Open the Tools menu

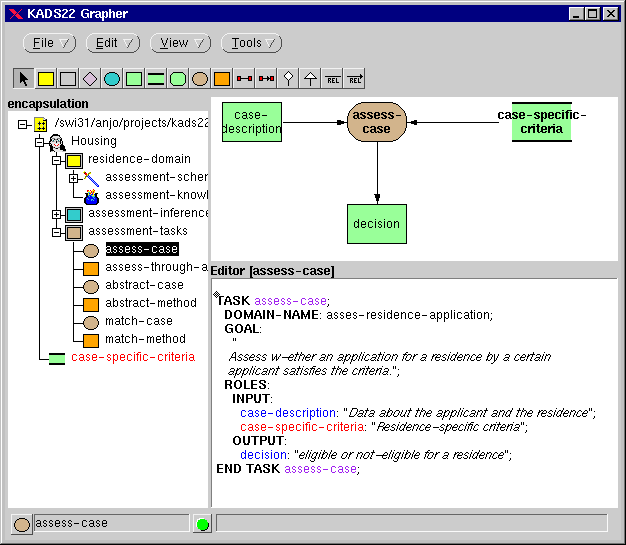pyautogui.click(x=251, y=43)
